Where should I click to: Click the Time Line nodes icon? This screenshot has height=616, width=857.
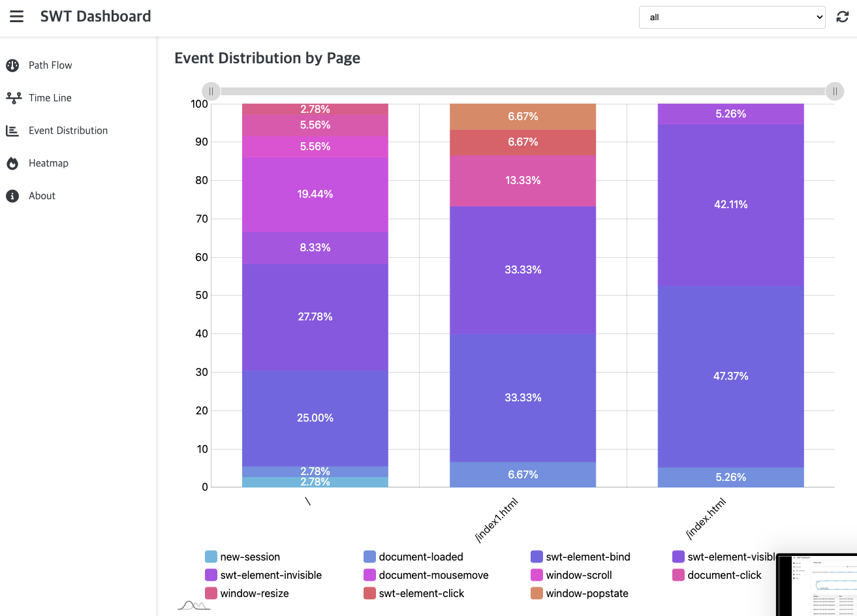click(13, 98)
